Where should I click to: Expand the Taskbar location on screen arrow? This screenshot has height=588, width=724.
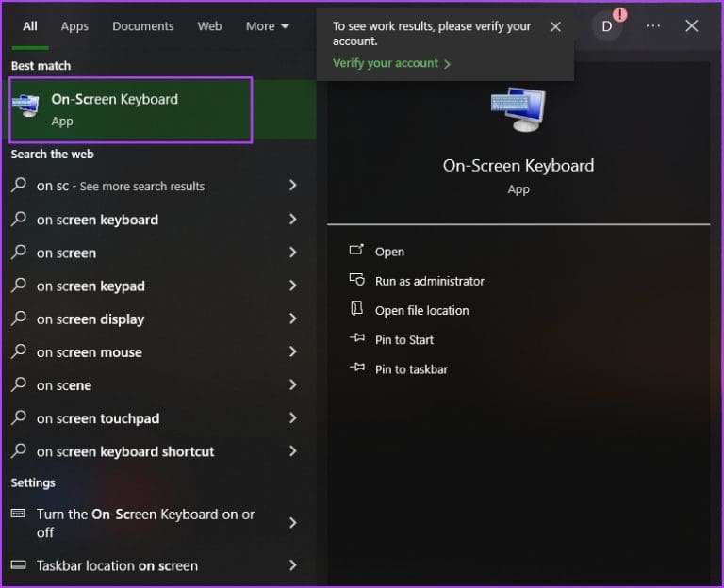(x=292, y=565)
